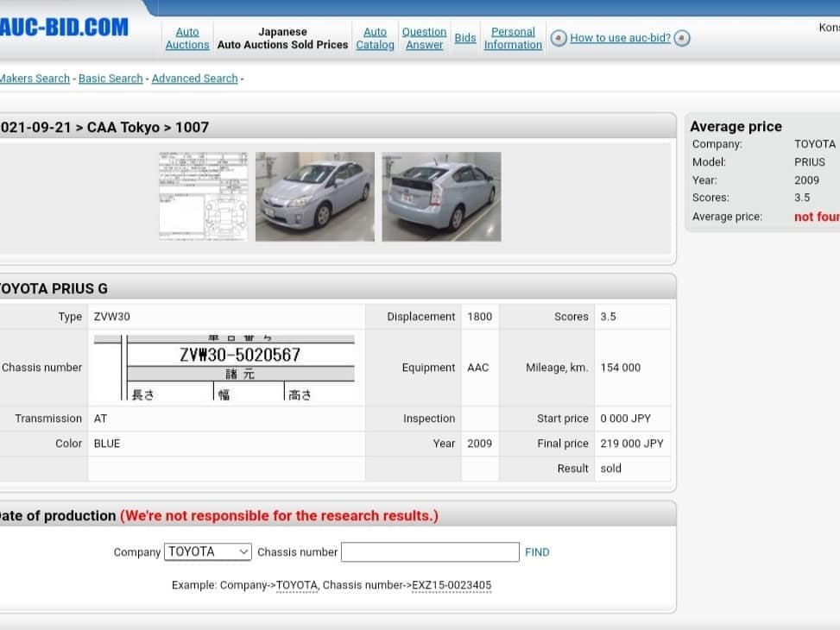Click the example chassis EXZ15-0023405
Screen dimensions: 840x630
click(x=452, y=585)
